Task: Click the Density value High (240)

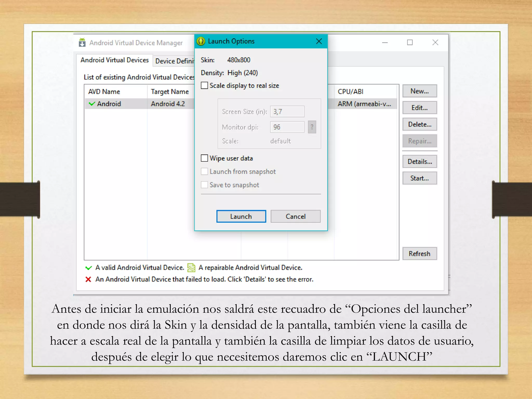Action: 243,73
